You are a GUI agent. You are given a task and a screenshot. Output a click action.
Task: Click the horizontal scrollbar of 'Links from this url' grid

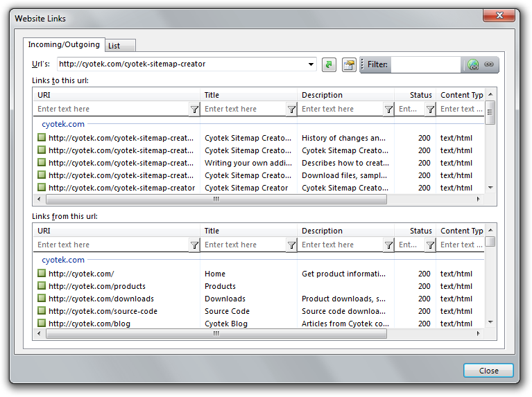(x=216, y=334)
